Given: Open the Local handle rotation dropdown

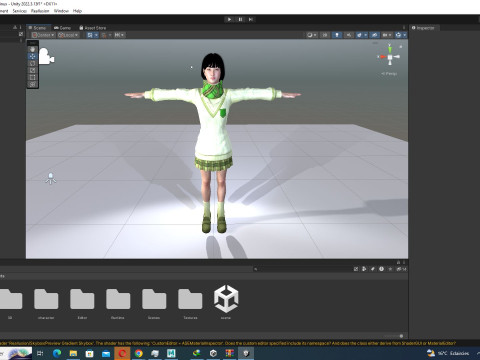Looking at the screenshot, I should pyautogui.click(x=68, y=35).
